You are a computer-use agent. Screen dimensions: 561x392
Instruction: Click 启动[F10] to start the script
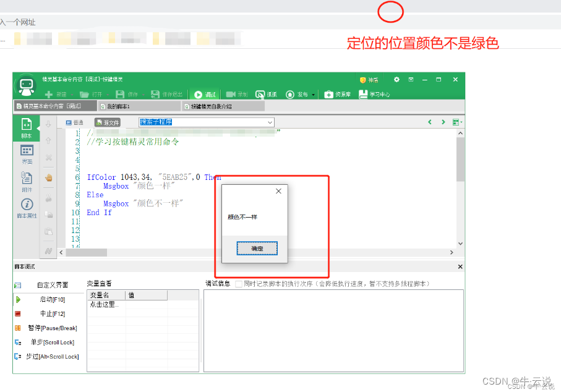[52, 299]
